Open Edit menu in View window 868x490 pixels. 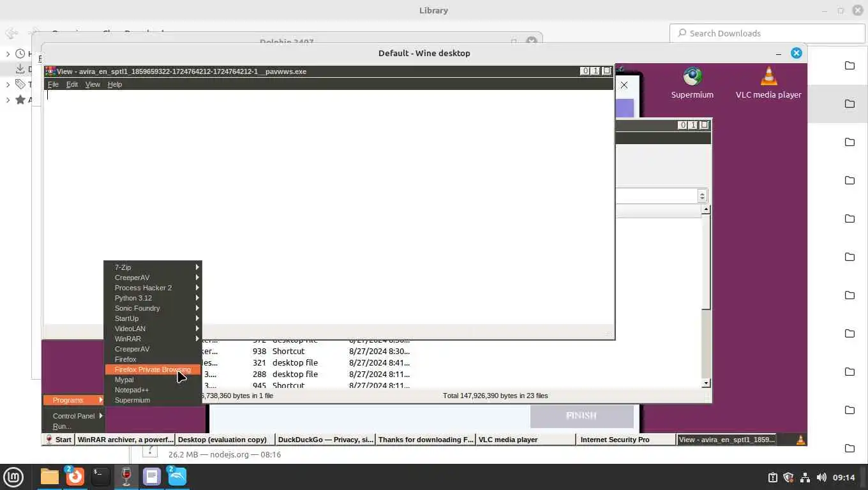coord(72,84)
